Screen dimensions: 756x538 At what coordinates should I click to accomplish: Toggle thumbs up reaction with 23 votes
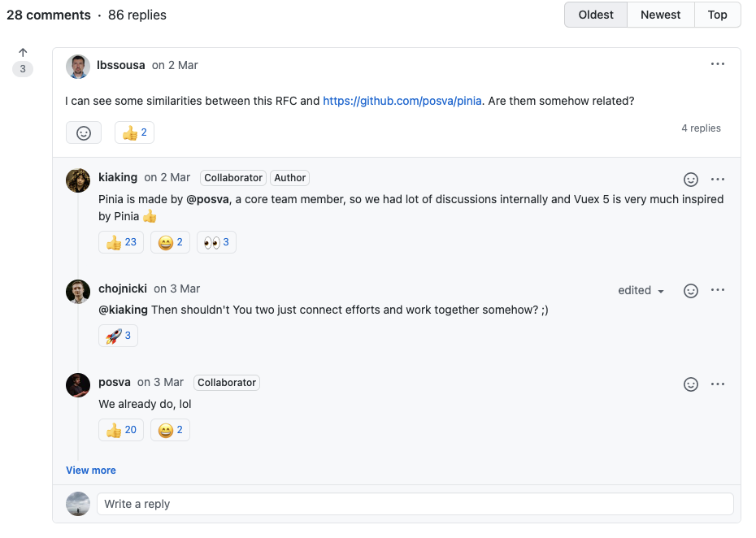point(121,242)
